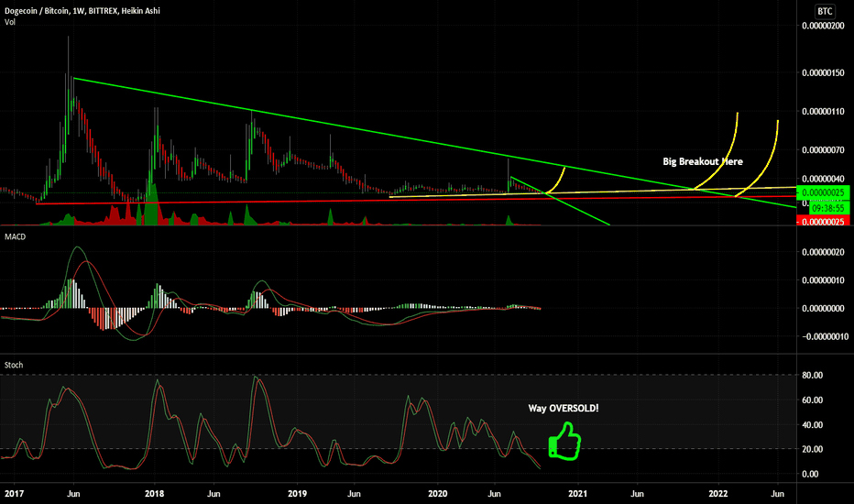Viewport: 854px width, 504px height.
Task: Click the Stoch 60.00 axis value
Action: tap(812, 400)
